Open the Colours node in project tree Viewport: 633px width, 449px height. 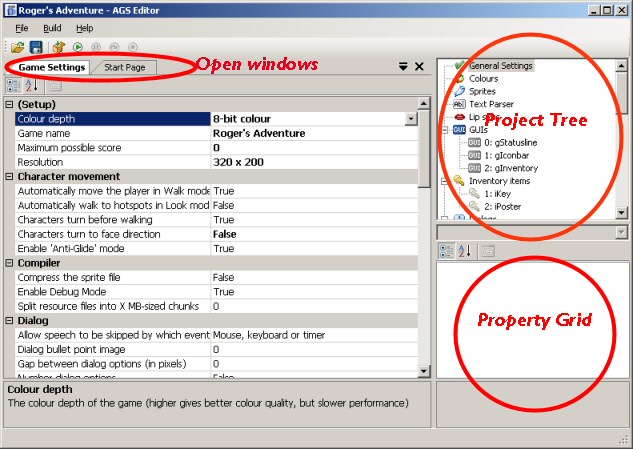[483, 78]
